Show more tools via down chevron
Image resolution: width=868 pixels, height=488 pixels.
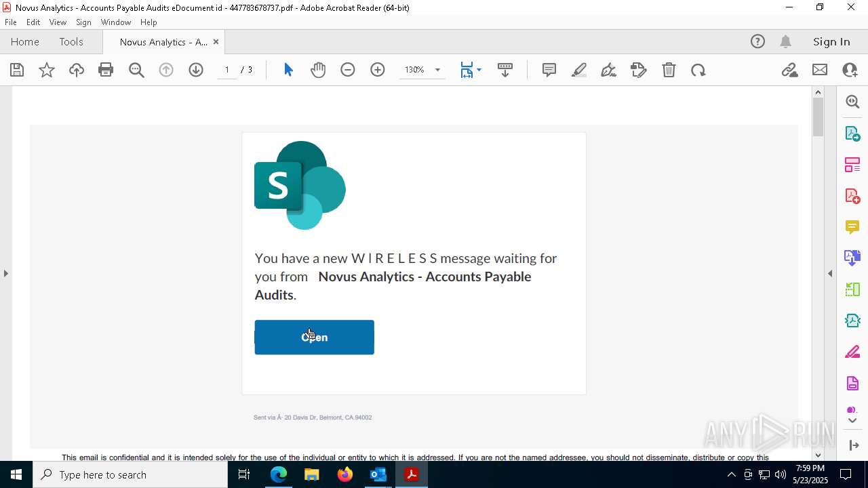point(852,421)
